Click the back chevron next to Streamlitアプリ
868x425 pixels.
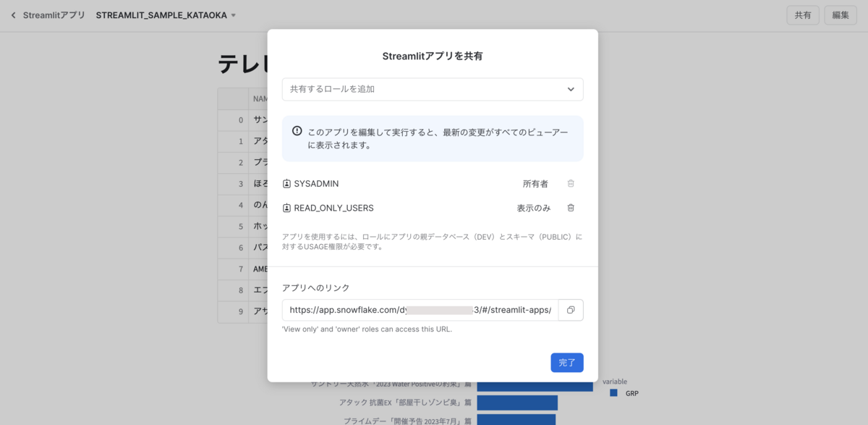click(12, 14)
